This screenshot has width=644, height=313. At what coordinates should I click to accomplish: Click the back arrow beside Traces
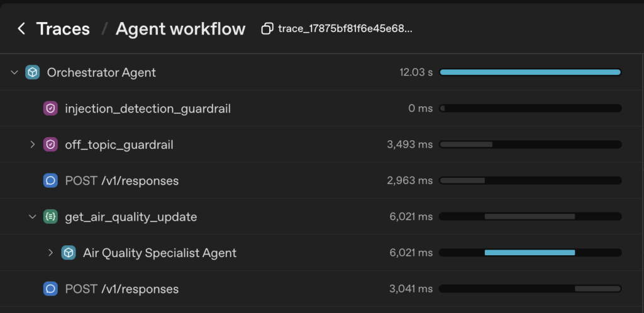(x=21, y=29)
